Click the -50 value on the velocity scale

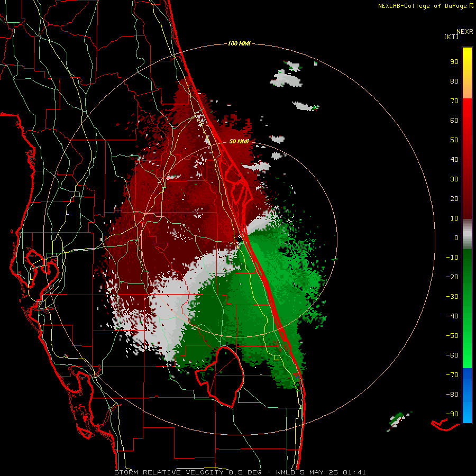click(452, 336)
